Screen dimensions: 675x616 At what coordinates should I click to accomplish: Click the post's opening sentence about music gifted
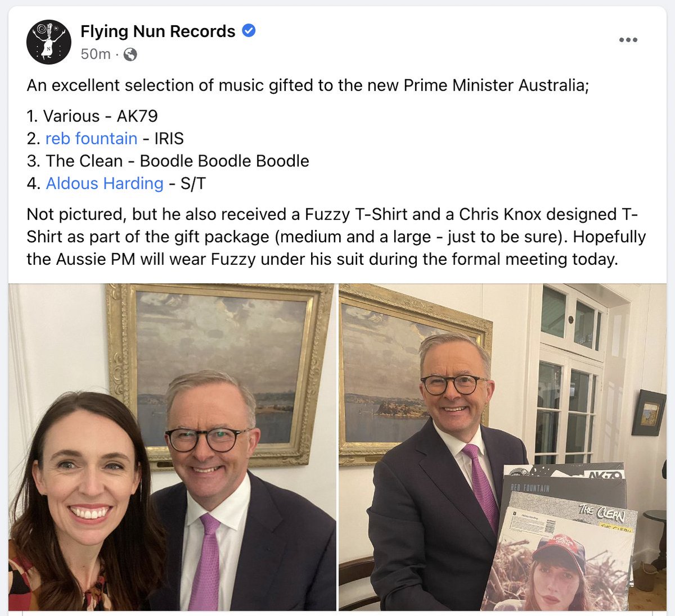coord(308,85)
